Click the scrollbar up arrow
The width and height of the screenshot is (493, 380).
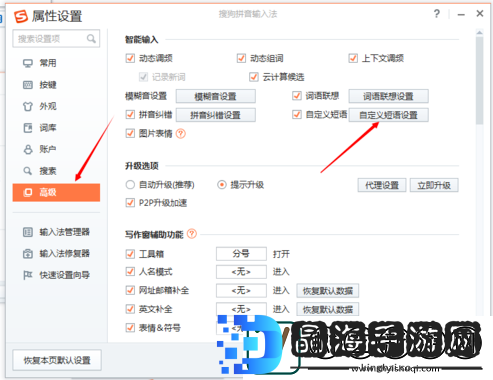point(480,32)
